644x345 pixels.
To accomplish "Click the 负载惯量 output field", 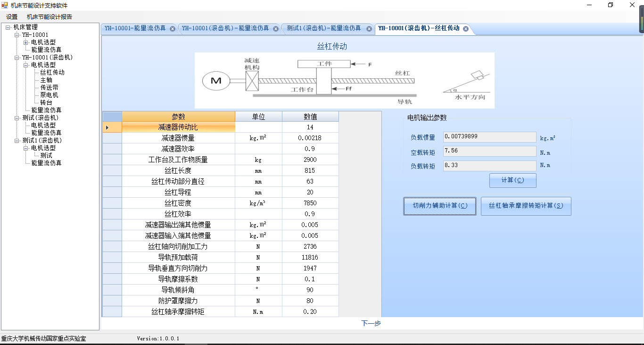I will (x=489, y=137).
